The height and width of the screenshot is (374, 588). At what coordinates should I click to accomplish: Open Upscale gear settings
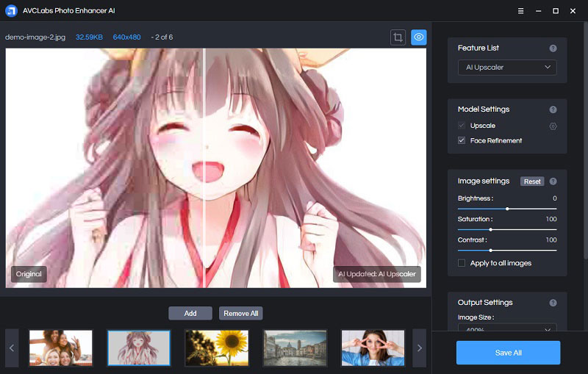coord(553,126)
